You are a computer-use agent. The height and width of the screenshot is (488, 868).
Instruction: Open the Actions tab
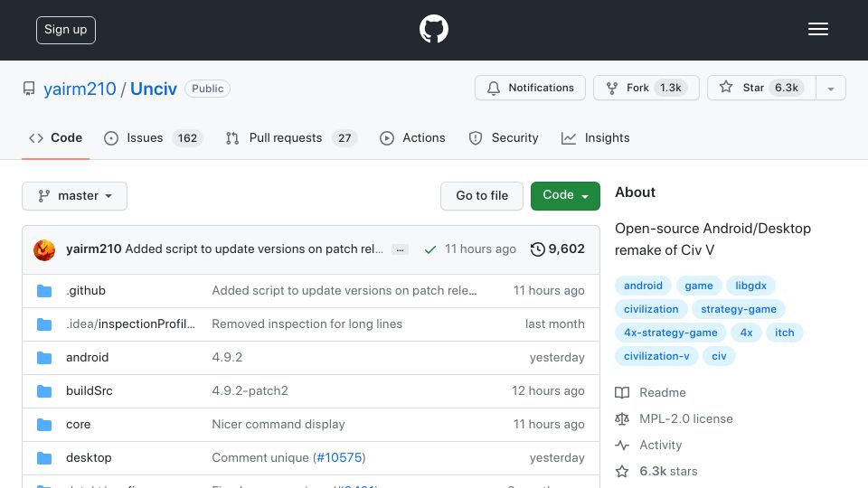click(x=412, y=137)
